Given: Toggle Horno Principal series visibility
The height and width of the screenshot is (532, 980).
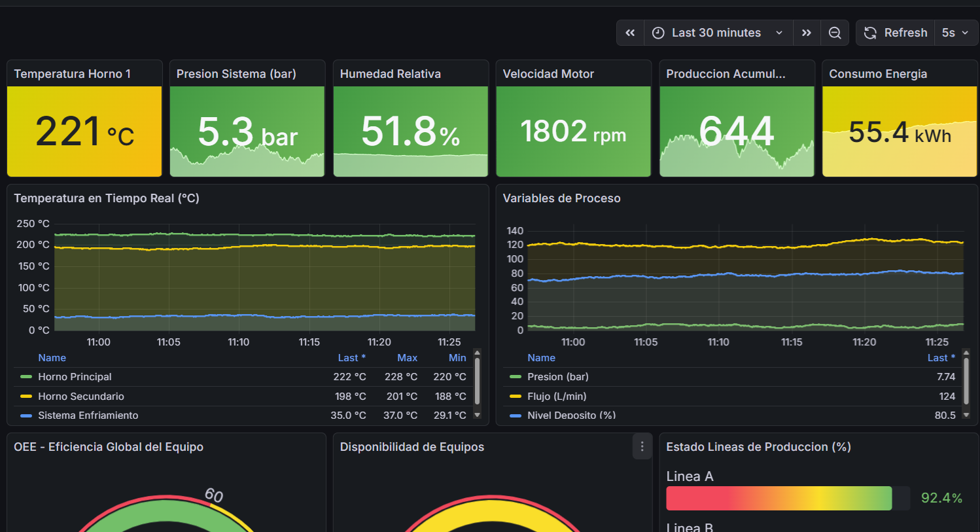Looking at the screenshot, I should (75, 377).
